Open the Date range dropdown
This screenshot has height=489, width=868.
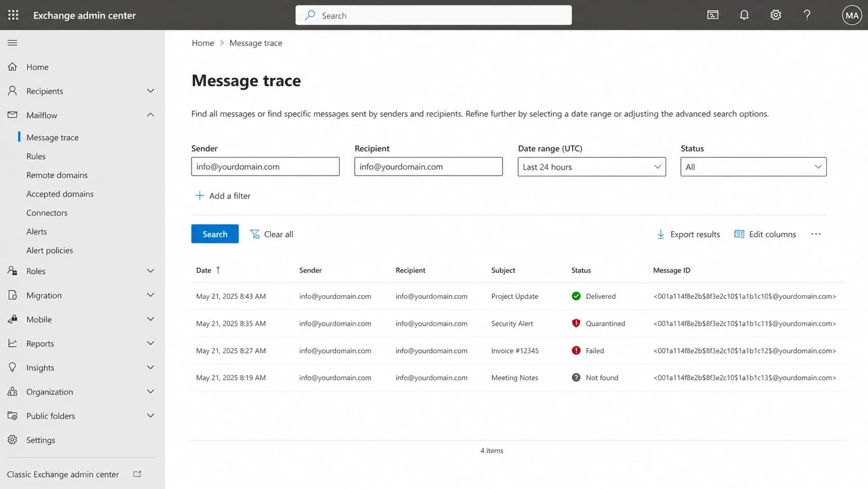click(x=592, y=167)
